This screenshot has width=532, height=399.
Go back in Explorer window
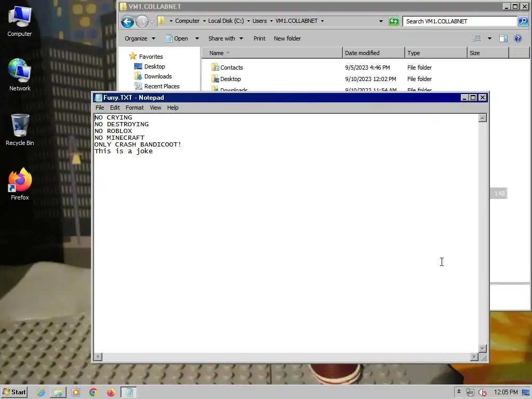(128, 22)
